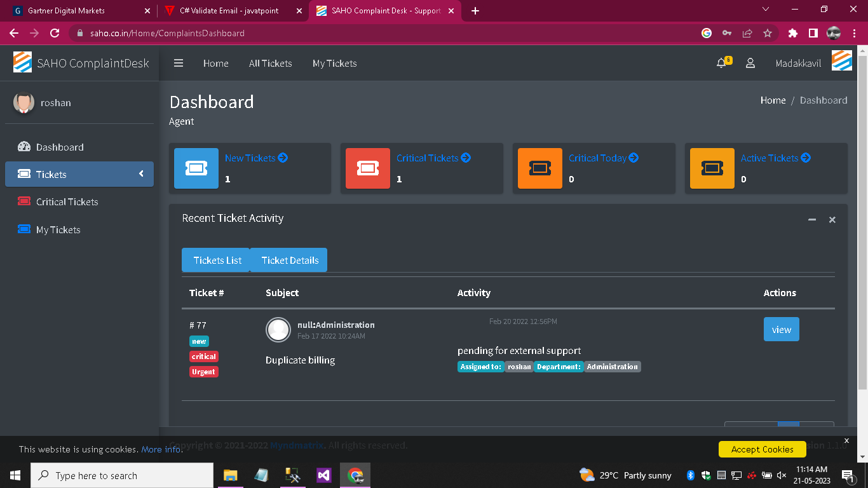Screen dimensions: 868x488
Task: Click the Active Tickets card ticket icon
Action: pos(712,168)
